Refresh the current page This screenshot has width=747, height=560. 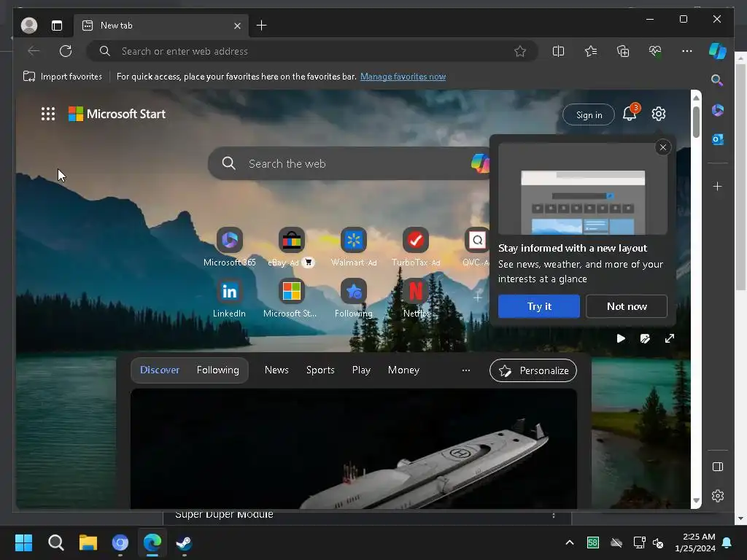(x=66, y=51)
